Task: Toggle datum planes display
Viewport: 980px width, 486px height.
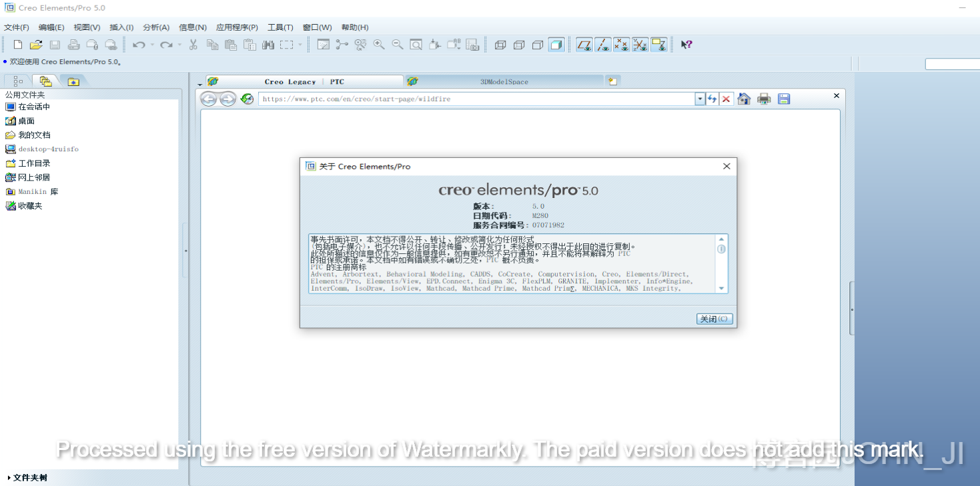Action: pyautogui.click(x=584, y=45)
